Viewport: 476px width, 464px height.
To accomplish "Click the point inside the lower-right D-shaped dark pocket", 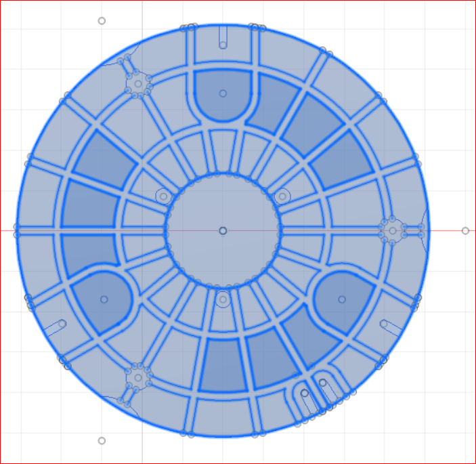I will pos(342,299).
